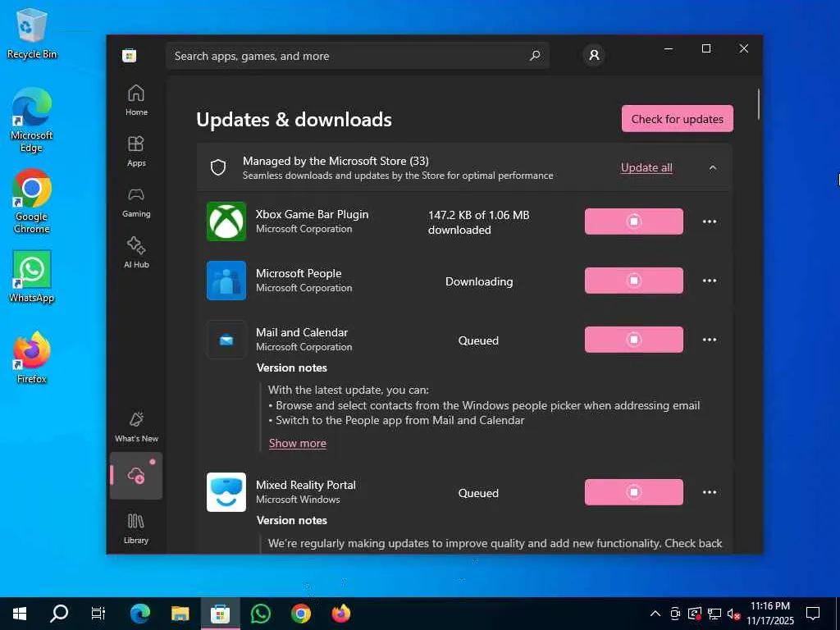Screen dimensions: 840x630
Task: Click the muted volume tray icon
Action: click(734, 614)
